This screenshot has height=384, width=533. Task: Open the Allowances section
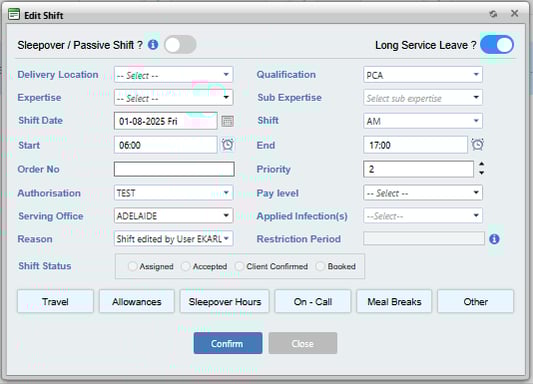(137, 301)
